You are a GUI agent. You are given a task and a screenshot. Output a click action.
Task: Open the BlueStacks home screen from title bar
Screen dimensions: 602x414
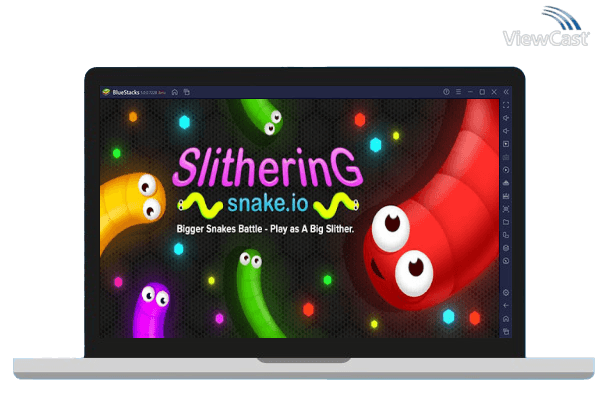click(x=175, y=92)
